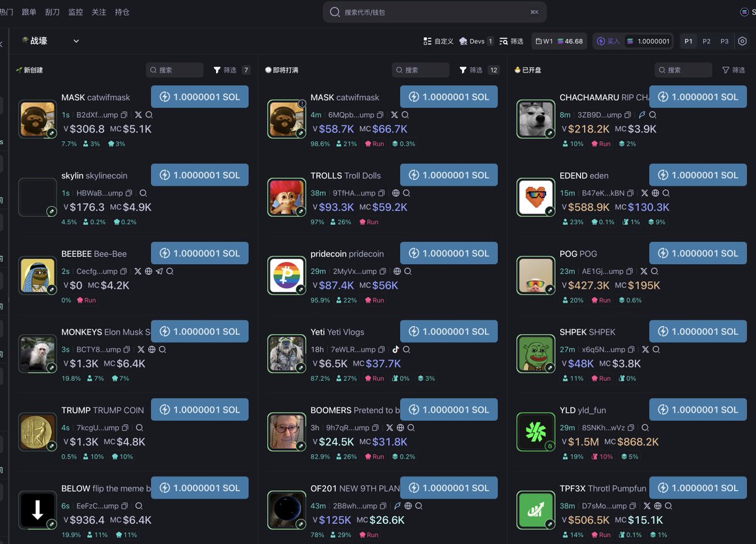Screen dimensions: 756x544
Task: Click the magnifier icon on SHPEK row
Action: (x=656, y=349)
